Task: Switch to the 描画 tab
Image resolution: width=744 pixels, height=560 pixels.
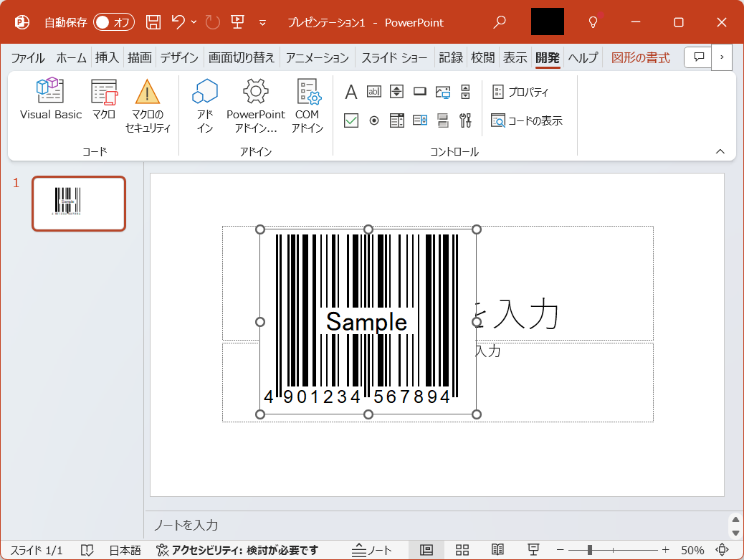Action: 140,58
